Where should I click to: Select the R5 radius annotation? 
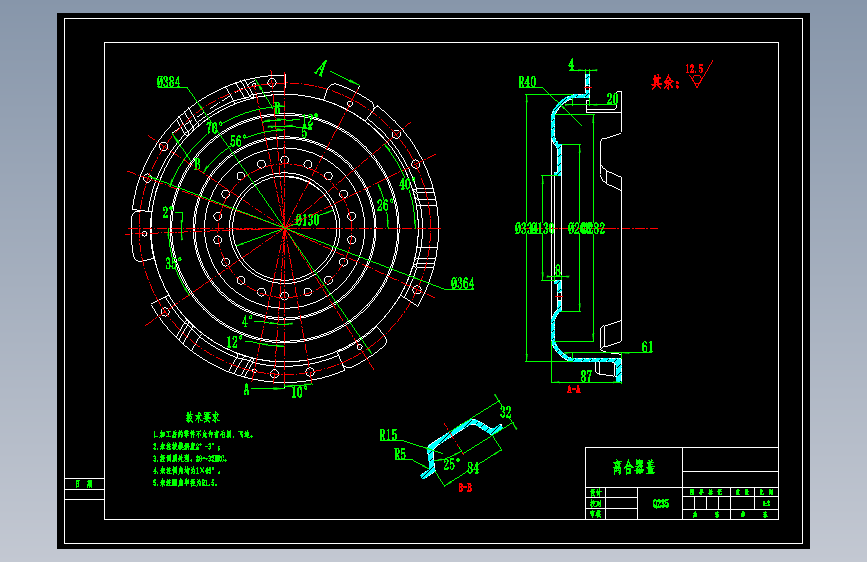click(x=400, y=455)
